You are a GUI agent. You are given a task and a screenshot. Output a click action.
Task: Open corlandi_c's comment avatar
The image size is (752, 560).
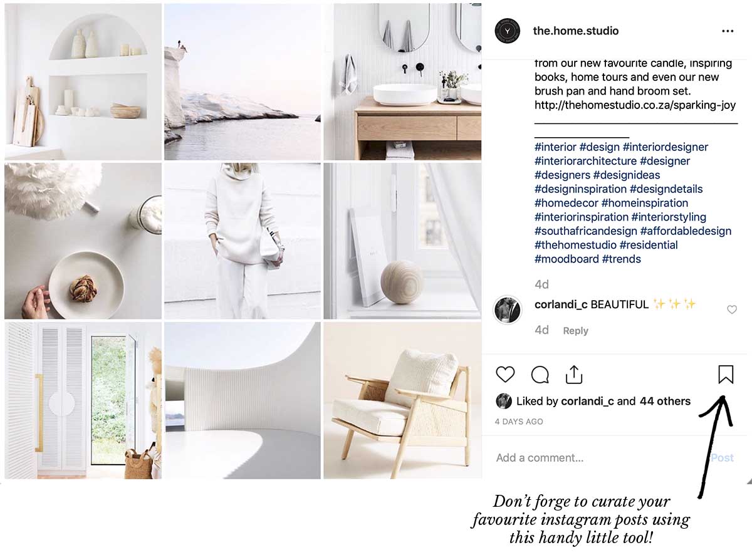(508, 309)
